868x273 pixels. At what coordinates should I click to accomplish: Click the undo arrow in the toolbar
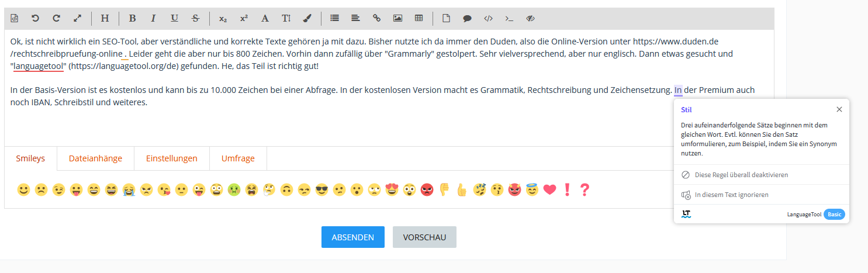(x=35, y=18)
